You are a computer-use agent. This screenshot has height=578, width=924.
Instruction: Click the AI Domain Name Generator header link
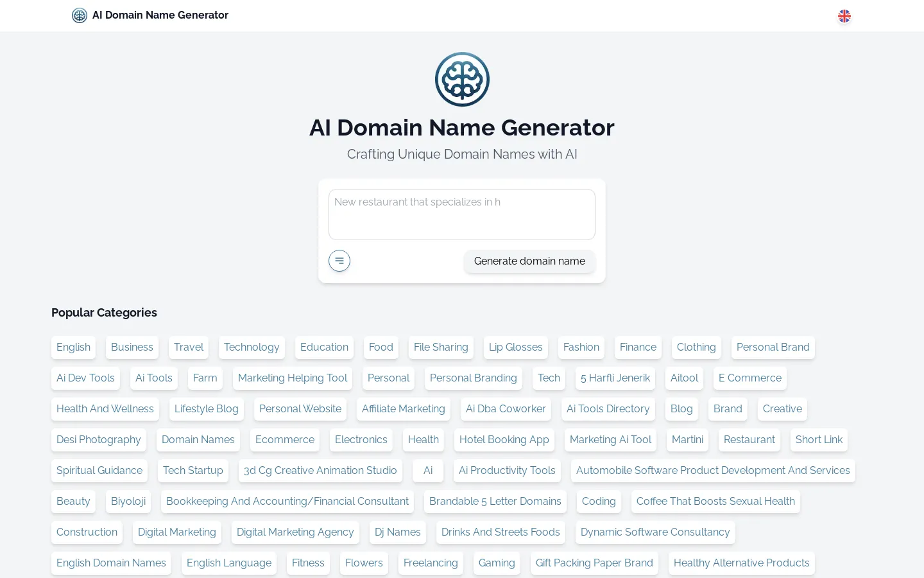[160, 15]
